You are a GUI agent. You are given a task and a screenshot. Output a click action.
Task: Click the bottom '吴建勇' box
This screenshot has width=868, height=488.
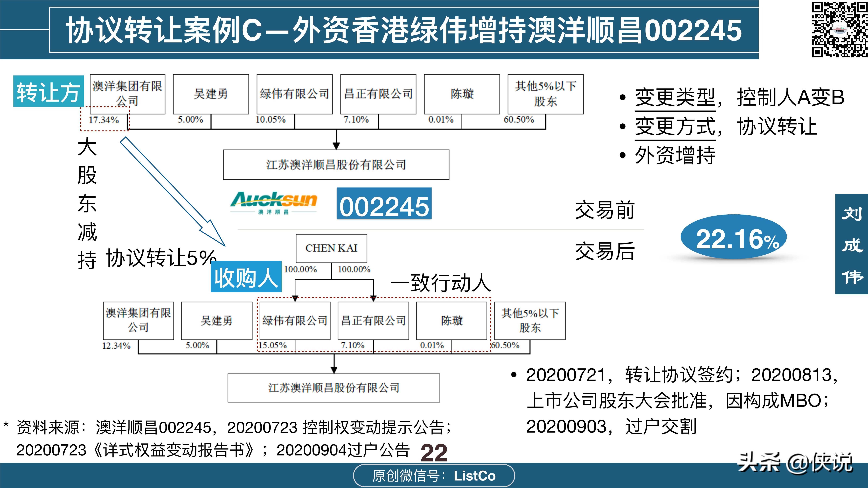click(217, 321)
